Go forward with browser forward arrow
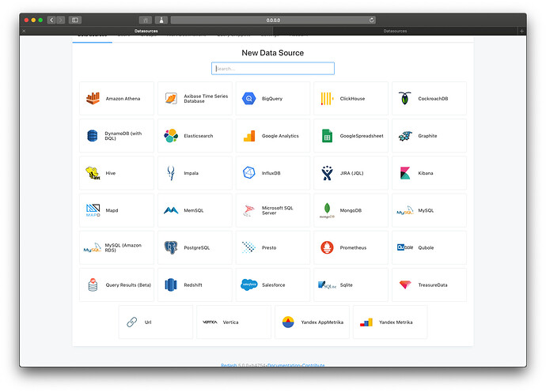The width and height of the screenshot is (546, 392). click(61, 20)
